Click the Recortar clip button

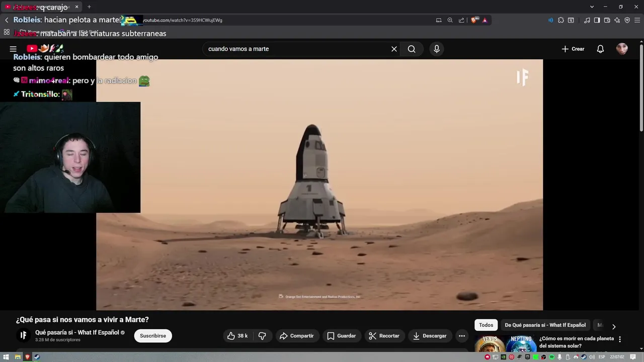coord(384,336)
